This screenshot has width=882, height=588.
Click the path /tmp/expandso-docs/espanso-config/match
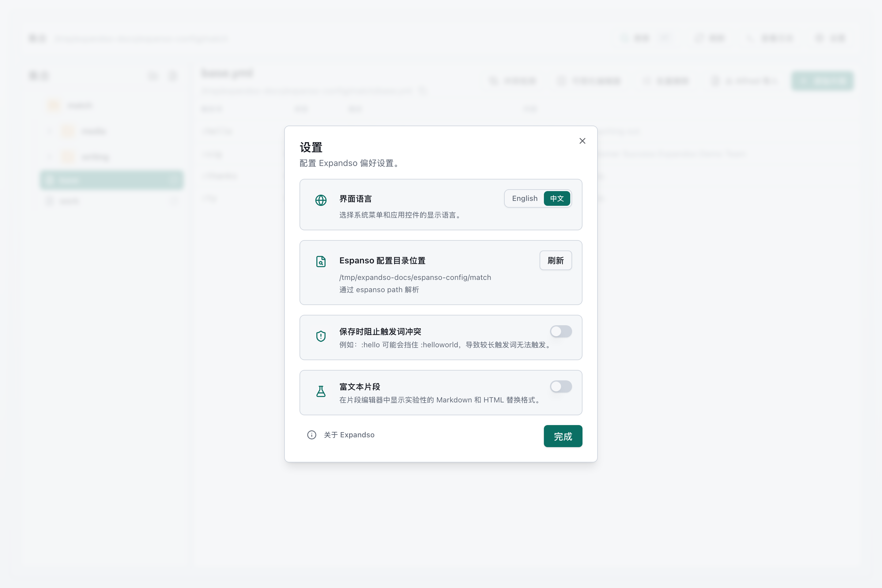click(x=415, y=277)
